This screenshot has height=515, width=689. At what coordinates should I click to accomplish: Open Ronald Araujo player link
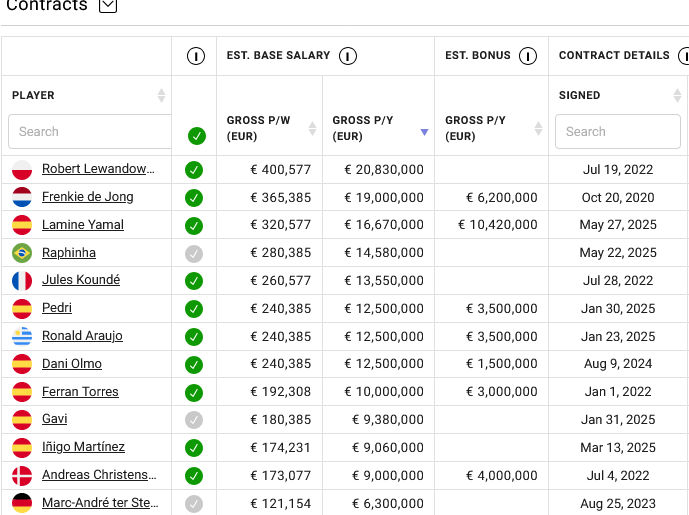82,336
